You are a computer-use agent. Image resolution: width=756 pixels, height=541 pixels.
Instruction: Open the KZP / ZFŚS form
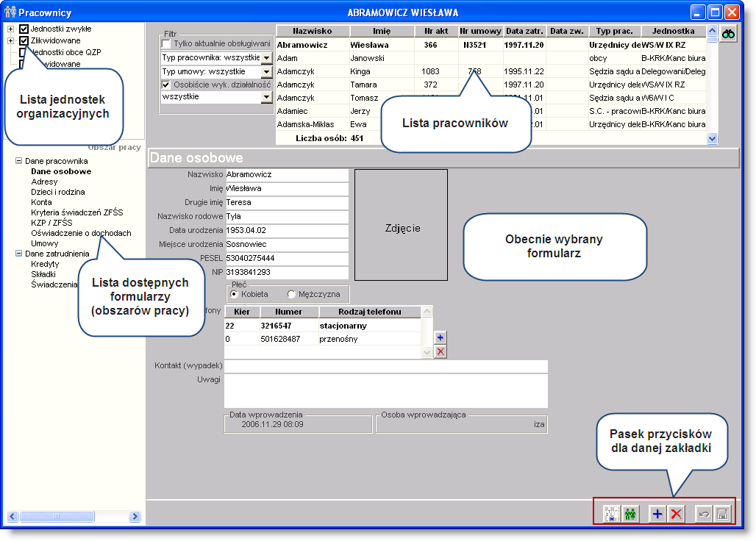(x=51, y=223)
